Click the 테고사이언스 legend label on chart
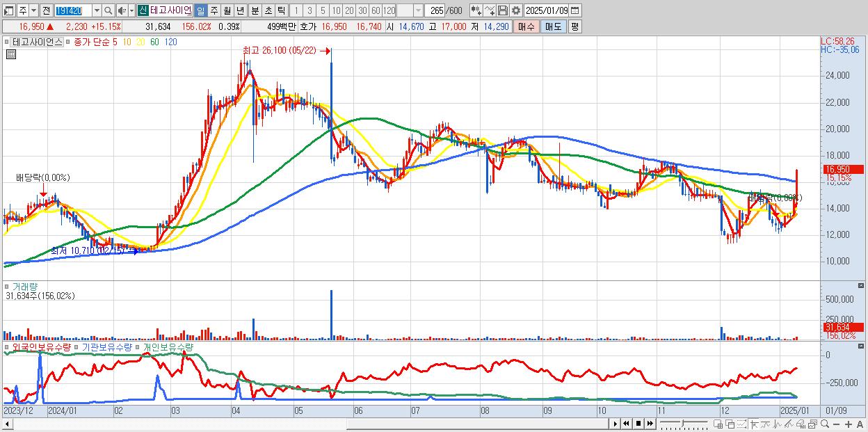868x432 pixels. coord(38,42)
